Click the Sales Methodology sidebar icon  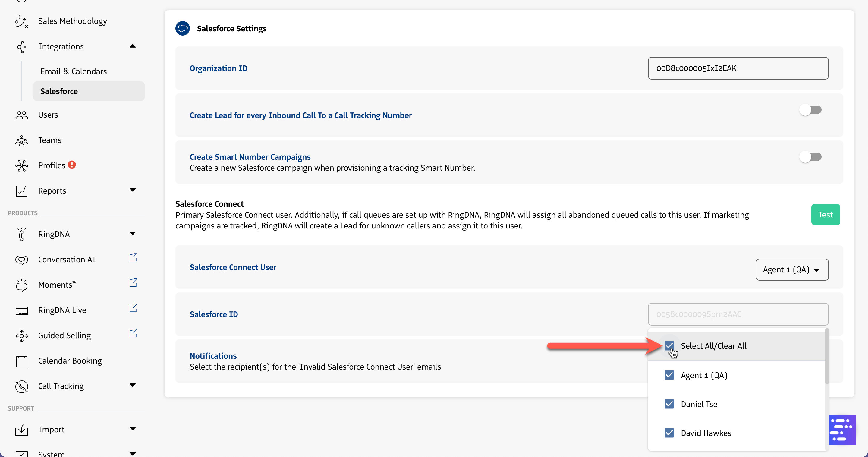pos(22,21)
